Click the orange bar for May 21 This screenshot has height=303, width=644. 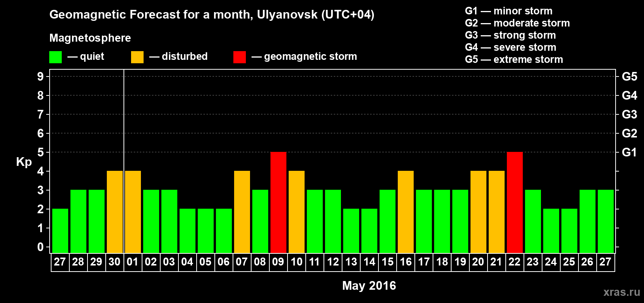coord(497,212)
